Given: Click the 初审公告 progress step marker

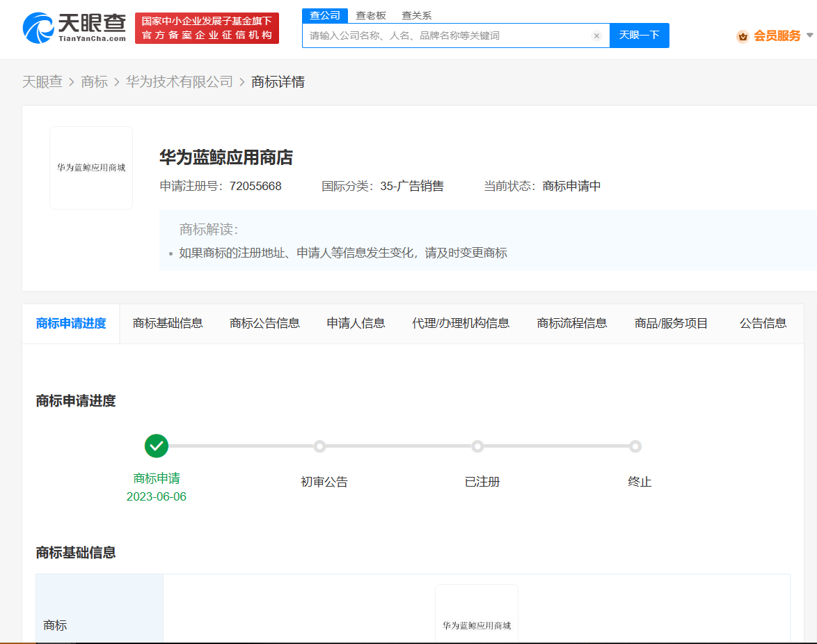Looking at the screenshot, I should pyautogui.click(x=320, y=446).
